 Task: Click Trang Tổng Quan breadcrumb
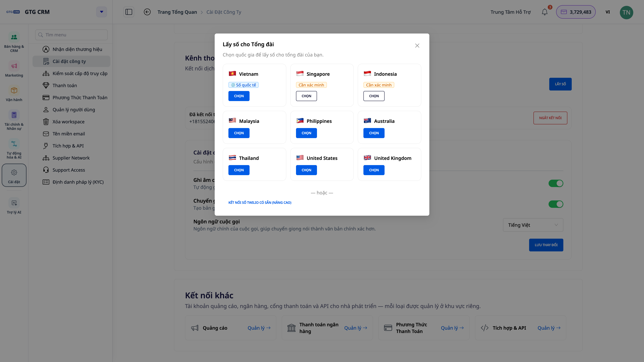click(x=177, y=12)
